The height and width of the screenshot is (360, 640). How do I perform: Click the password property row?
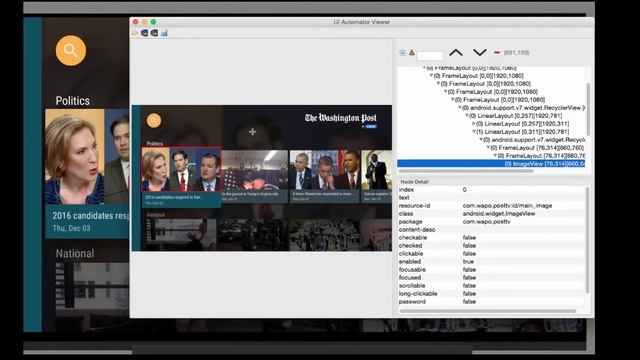point(491,302)
